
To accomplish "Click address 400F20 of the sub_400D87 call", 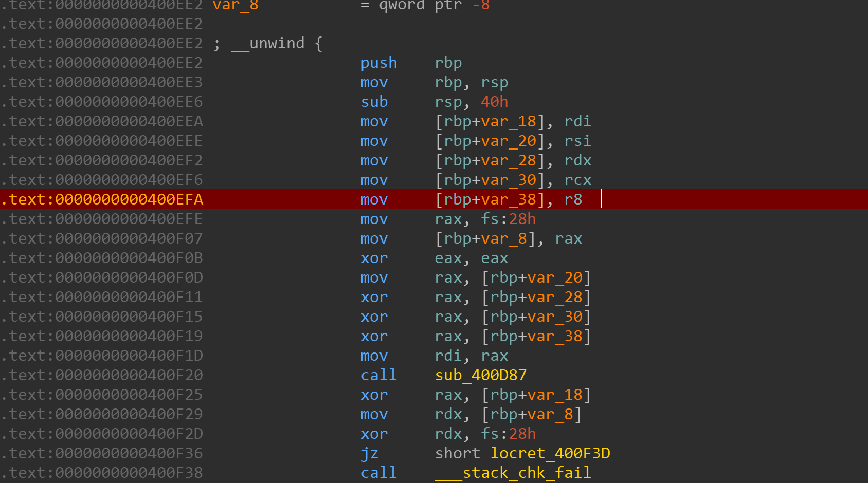I will pyautogui.click(x=102, y=375).
